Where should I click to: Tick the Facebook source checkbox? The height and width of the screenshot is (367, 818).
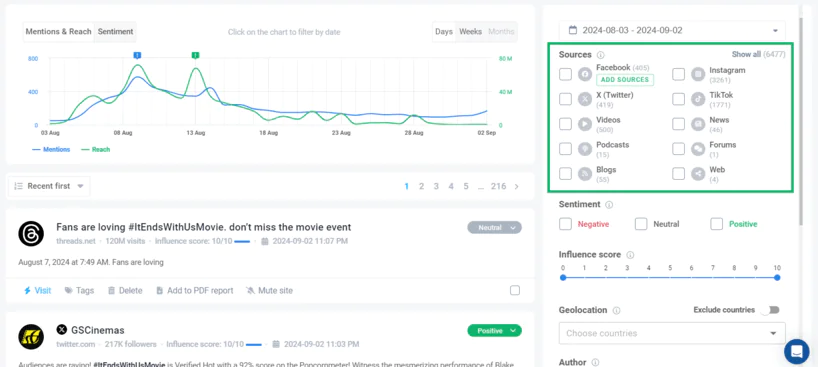[x=566, y=74]
